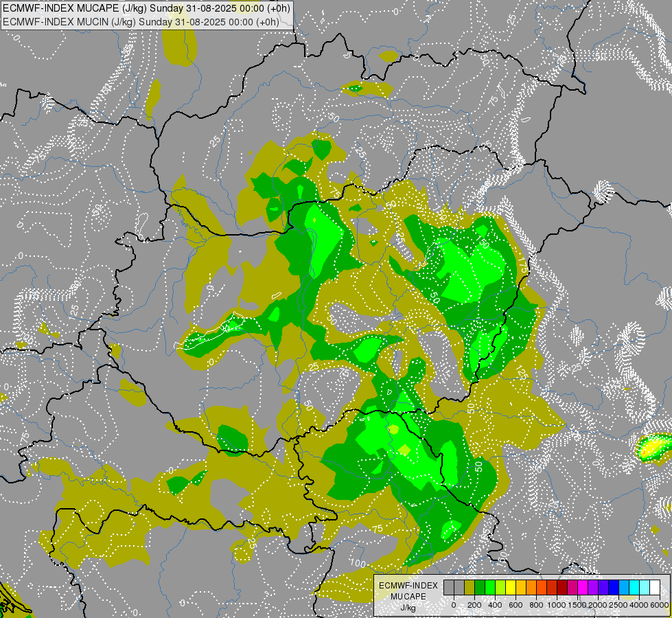Pick the sky blue legend swatch
This screenshot has height=618, width=672.
pyautogui.click(x=625, y=587)
